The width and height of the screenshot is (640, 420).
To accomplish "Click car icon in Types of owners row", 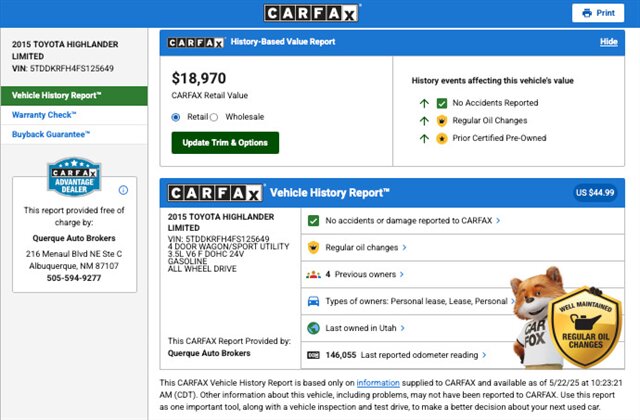I will click(x=313, y=301).
